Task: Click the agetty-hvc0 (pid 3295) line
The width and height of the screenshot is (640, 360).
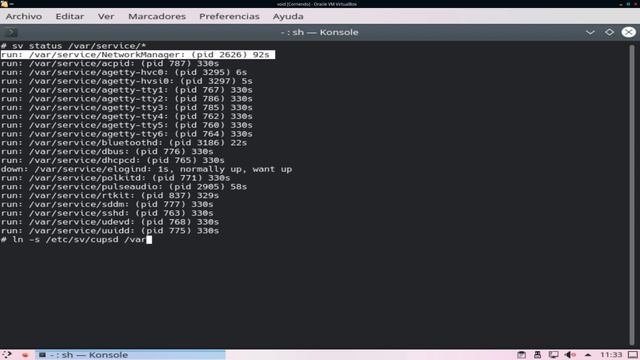Action: (124, 72)
